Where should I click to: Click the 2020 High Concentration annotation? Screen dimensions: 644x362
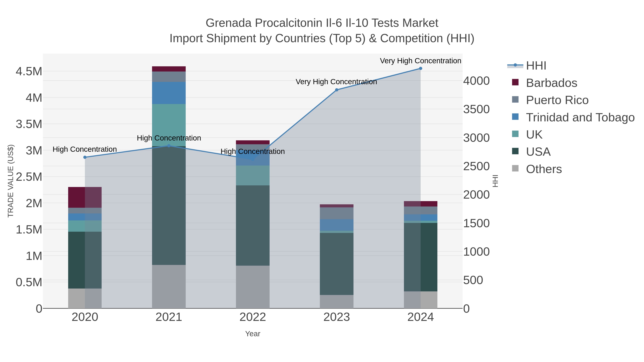[85, 149]
